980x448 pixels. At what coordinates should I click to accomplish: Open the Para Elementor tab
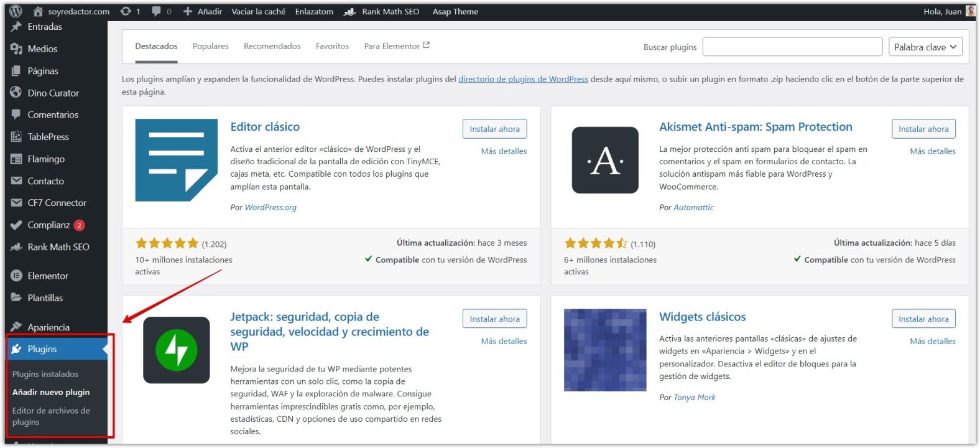(x=397, y=46)
